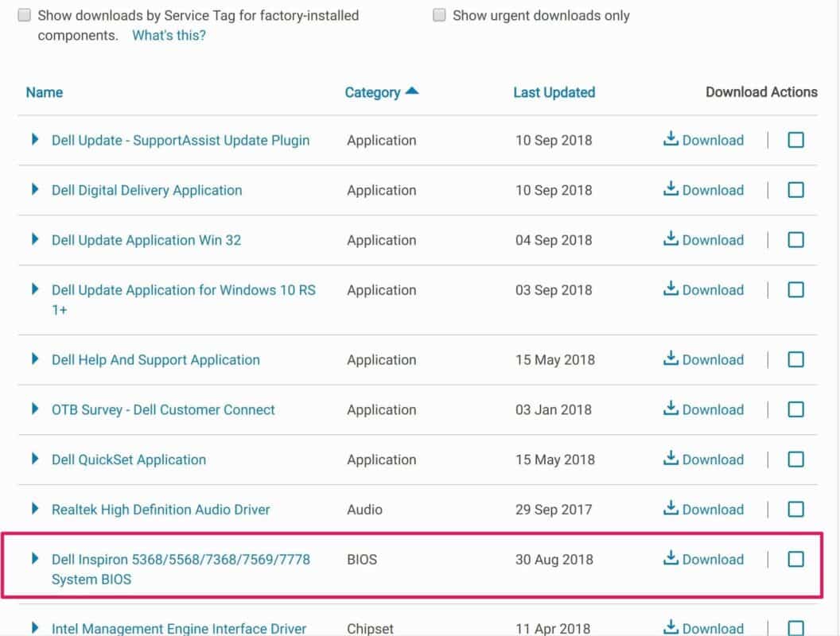Click download icon for Dell Help And Support Application
840x636 pixels.
click(x=671, y=359)
